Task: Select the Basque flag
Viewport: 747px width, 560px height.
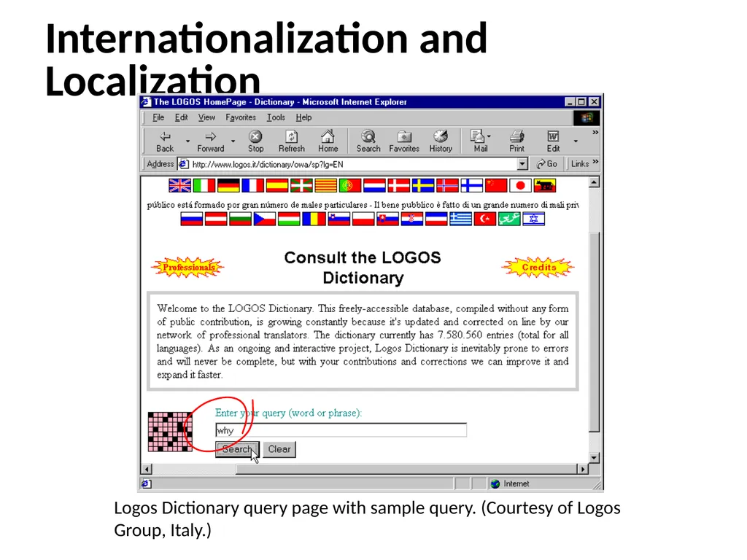Action: tap(301, 186)
